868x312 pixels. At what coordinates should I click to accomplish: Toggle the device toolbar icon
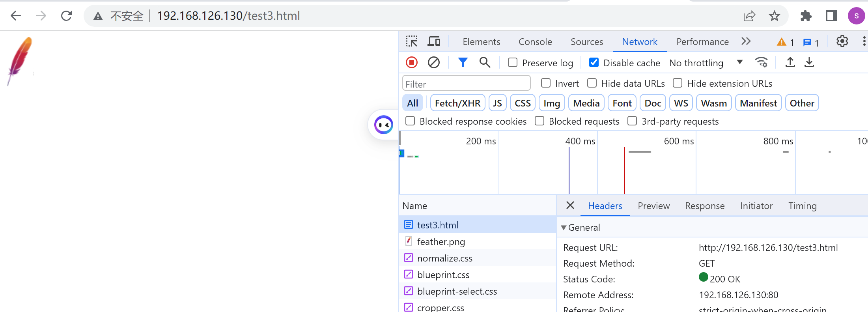[434, 41]
